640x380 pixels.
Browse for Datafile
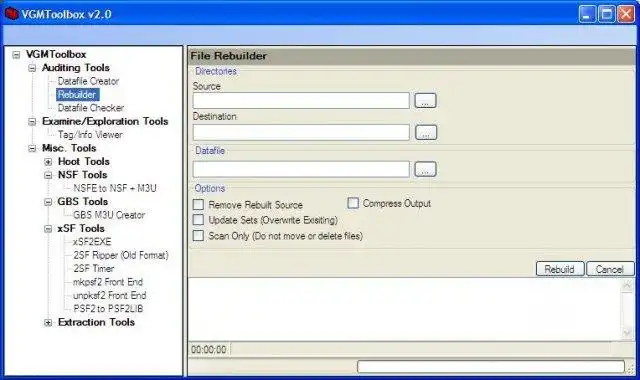pyautogui.click(x=425, y=169)
